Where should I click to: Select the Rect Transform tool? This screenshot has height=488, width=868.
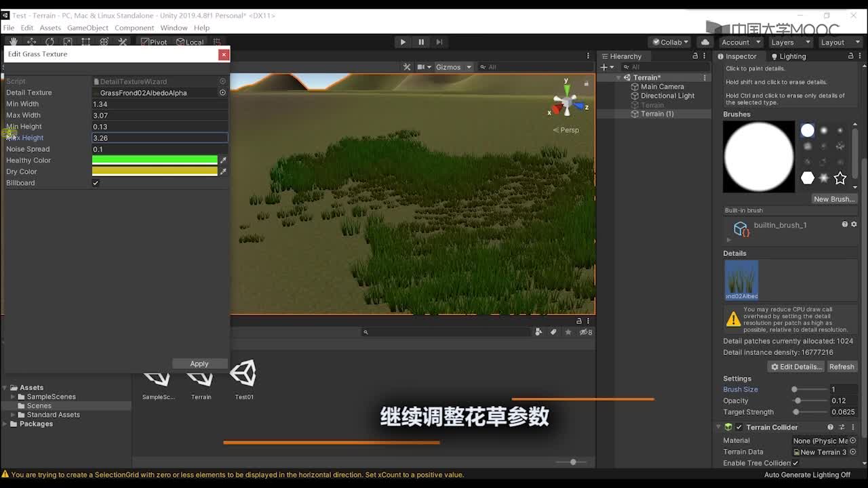[86, 42]
